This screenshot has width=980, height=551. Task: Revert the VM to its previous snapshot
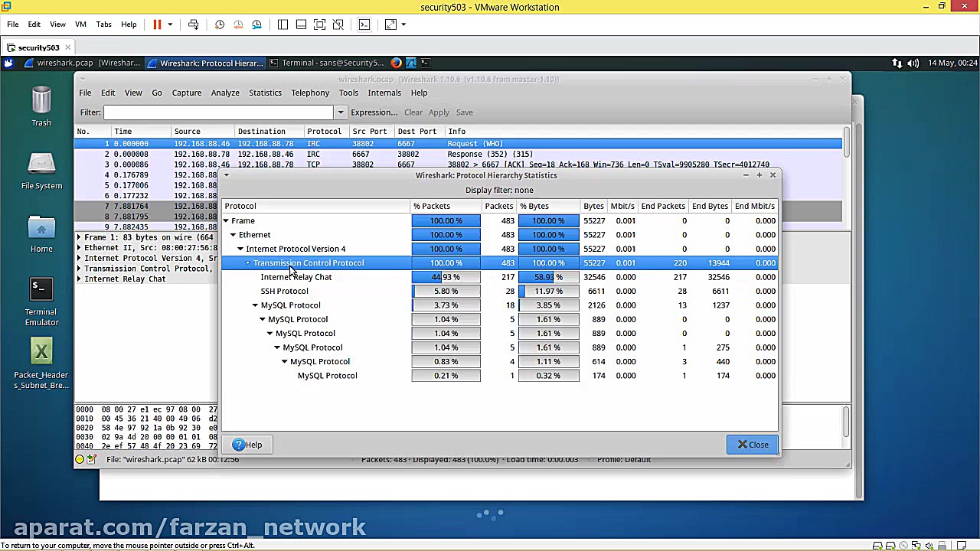(x=238, y=24)
